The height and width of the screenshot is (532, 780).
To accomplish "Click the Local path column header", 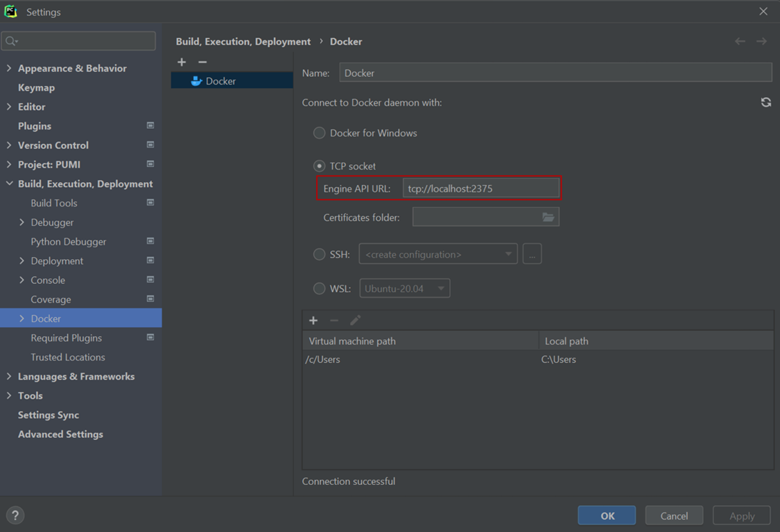I will 656,341.
